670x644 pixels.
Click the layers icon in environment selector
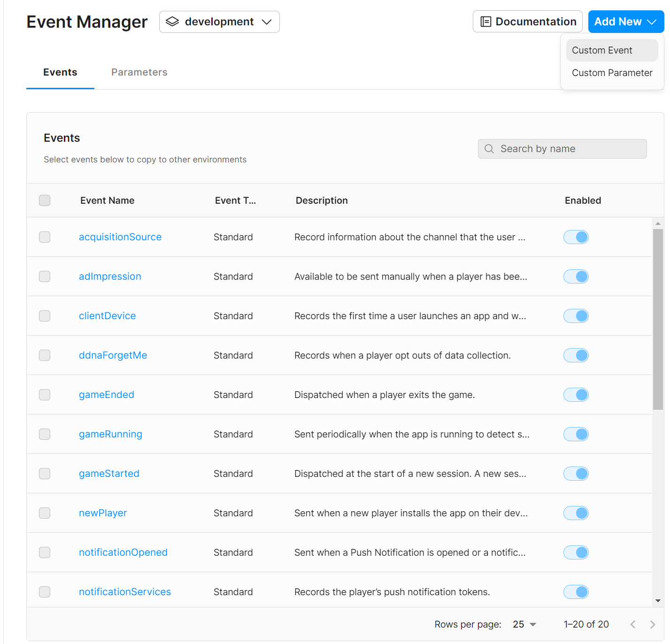point(172,22)
